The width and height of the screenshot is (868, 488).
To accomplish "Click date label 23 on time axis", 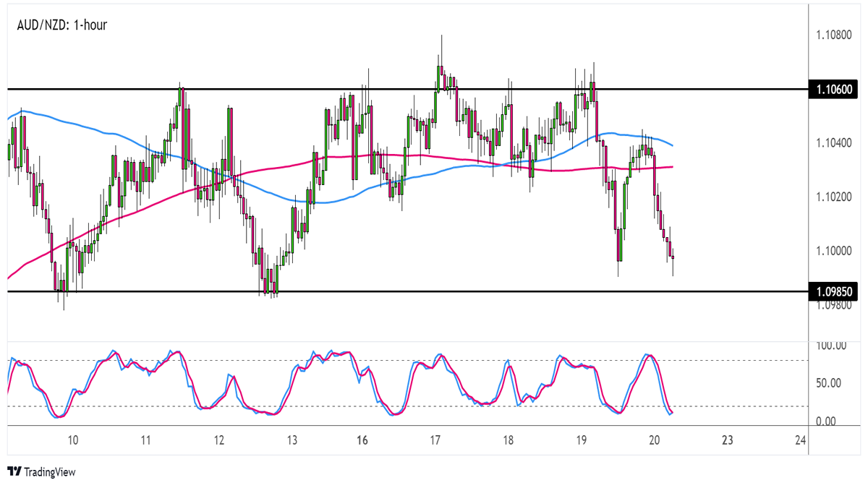I will tap(728, 440).
